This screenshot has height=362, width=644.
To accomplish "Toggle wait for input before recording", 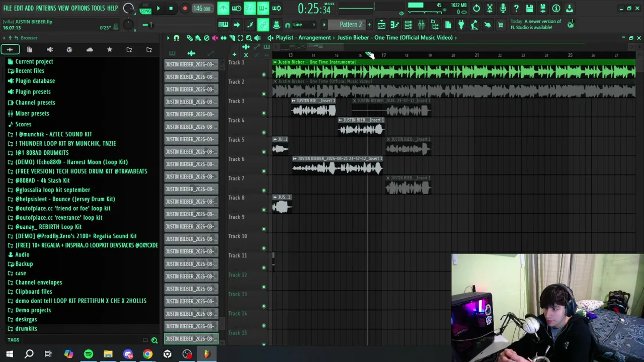I will tap(236, 8).
